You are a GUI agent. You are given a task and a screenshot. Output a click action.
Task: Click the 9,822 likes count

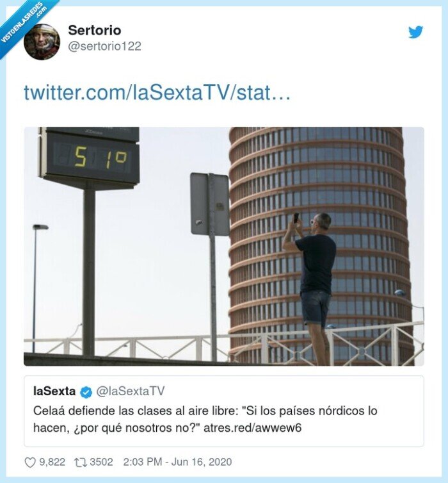(x=52, y=462)
